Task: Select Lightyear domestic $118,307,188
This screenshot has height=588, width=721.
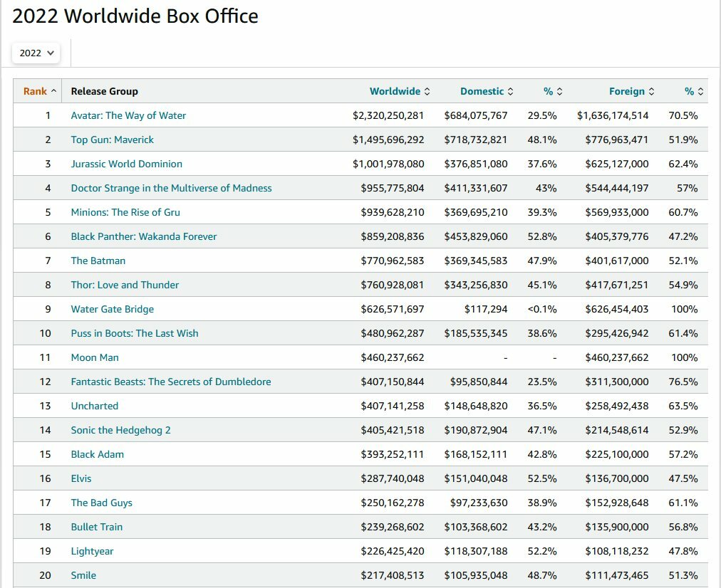Action: tap(475, 551)
